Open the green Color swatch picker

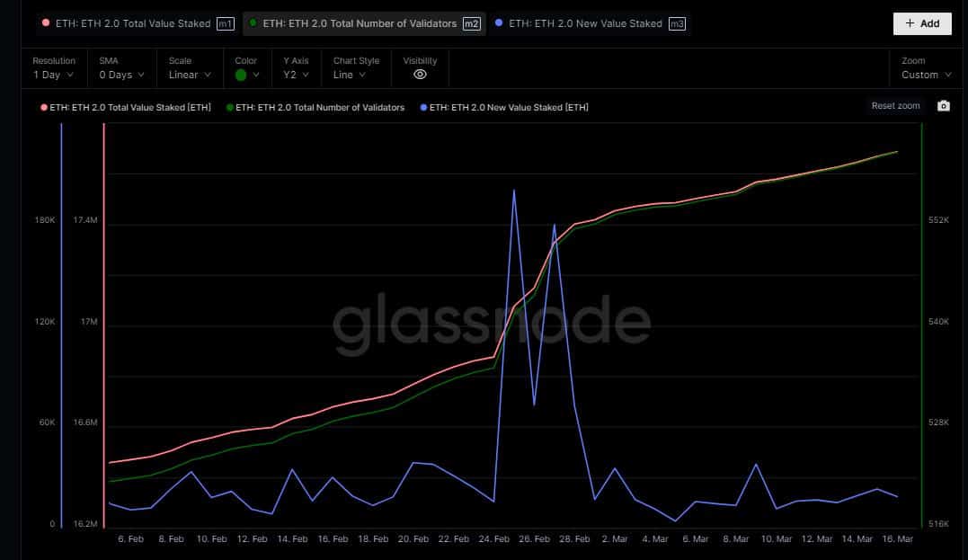(x=246, y=75)
